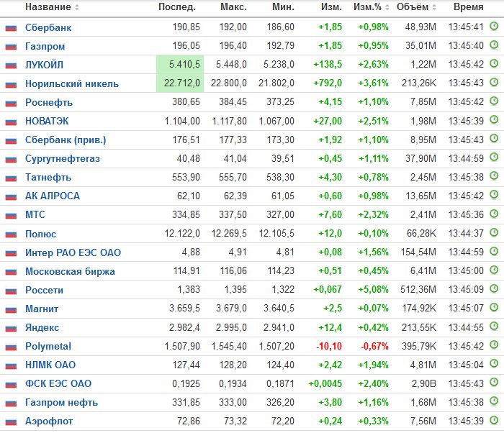Viewport: 504px width, 433px height.
Task: Open the ЛУКОЙЛ stock link
Action: 45,65
